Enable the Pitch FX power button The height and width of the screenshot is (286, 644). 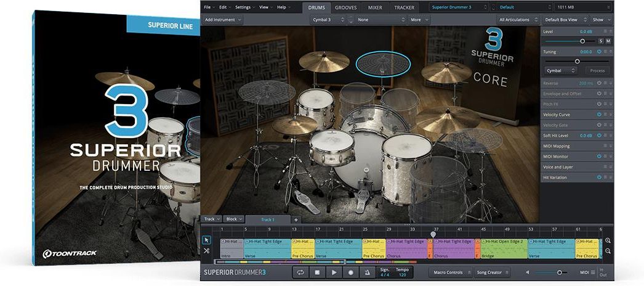click(599, 104)
